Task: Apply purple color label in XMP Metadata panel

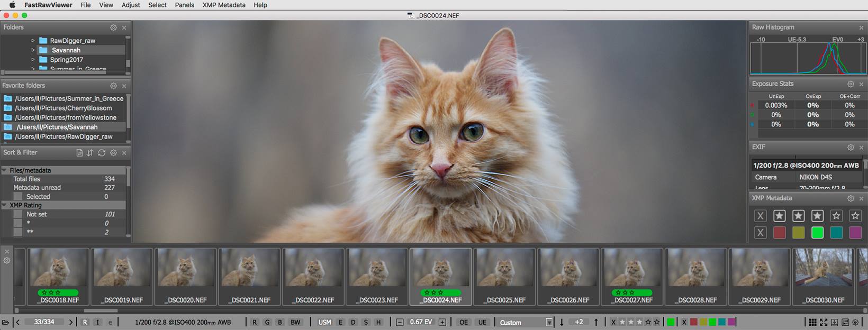Action: coord(855,233)
